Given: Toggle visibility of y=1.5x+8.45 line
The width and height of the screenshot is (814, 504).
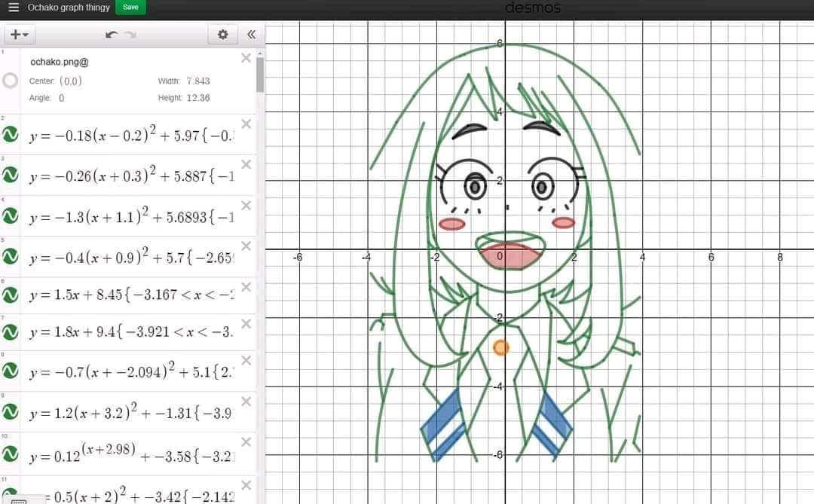Looking at the screenshot, I should pyautogui.click(x=10, y=295).
